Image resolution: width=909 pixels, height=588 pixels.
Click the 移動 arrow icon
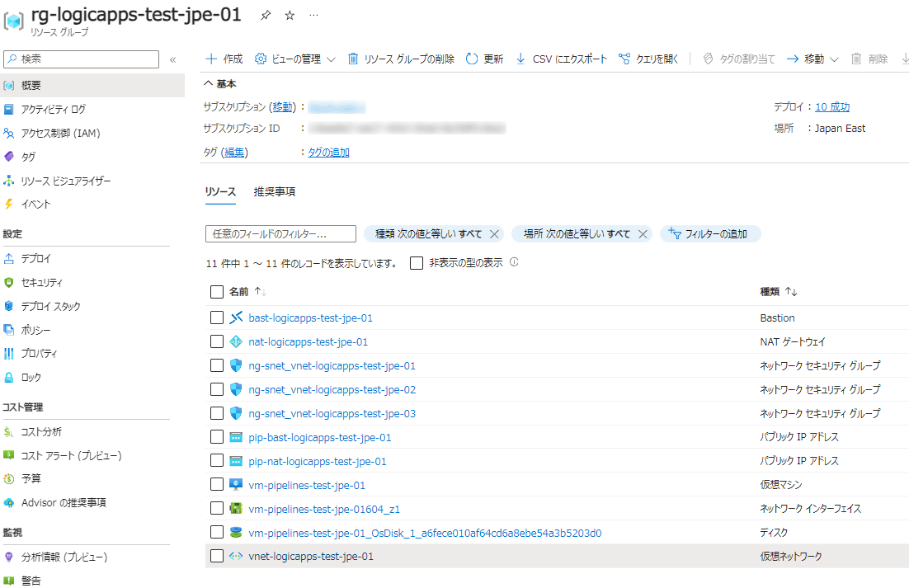tap(793, 59)
